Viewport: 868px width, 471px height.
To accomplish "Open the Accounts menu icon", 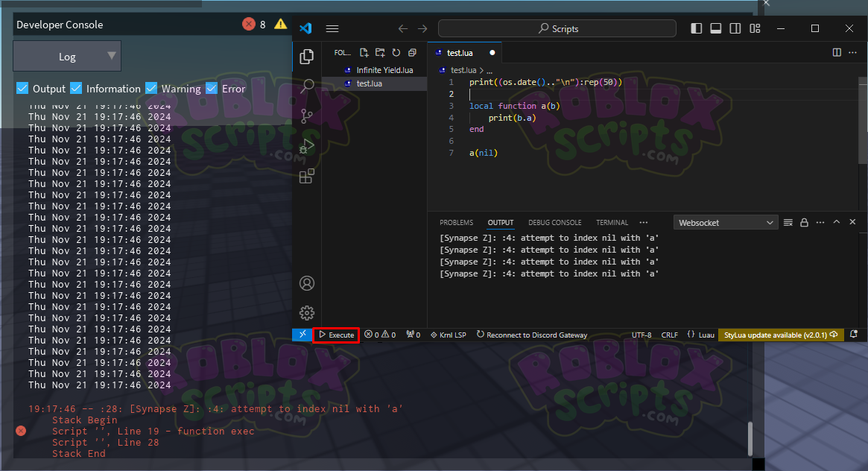I will tap(307, 283).
